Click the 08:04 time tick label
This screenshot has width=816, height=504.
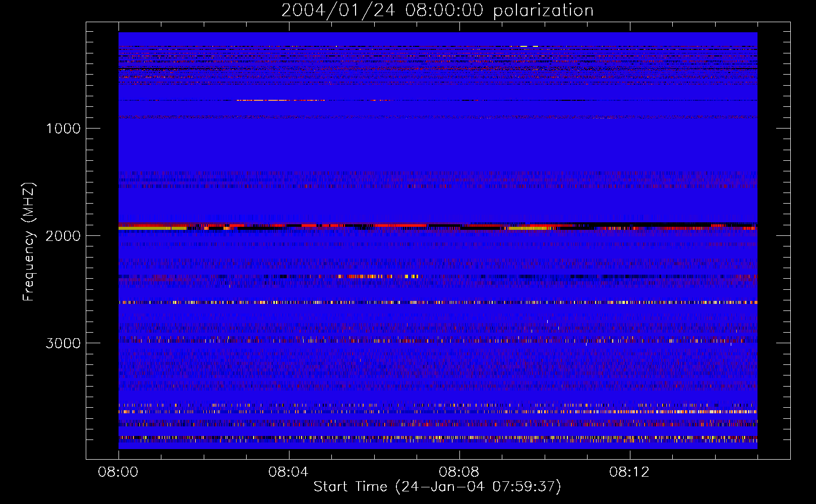pos(288,472)
